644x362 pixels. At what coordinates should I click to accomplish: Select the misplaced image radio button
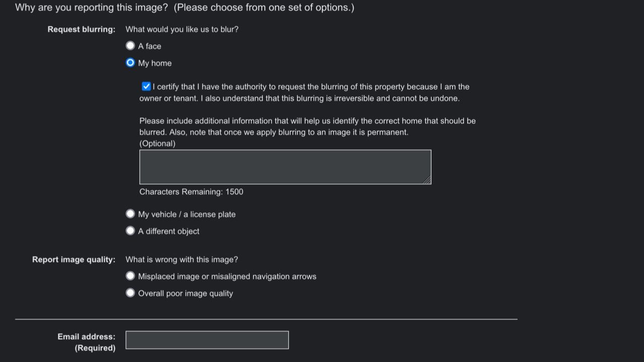tap(130, 276)
